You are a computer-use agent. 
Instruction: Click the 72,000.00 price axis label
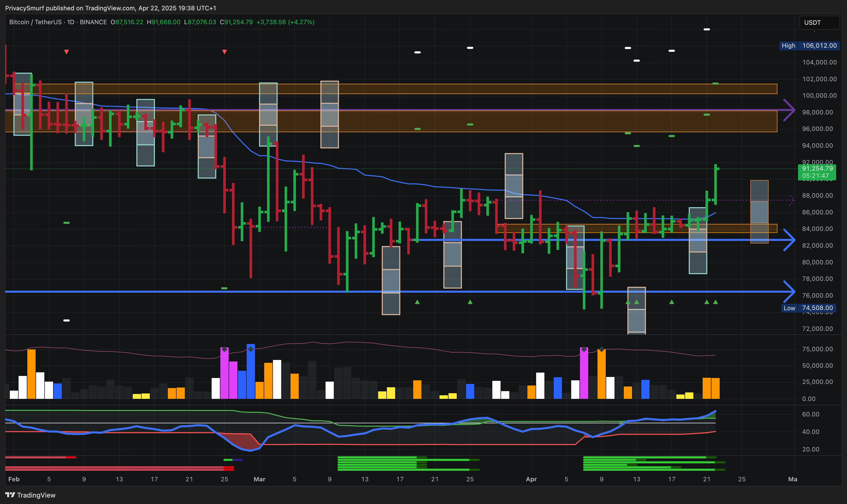817,329
